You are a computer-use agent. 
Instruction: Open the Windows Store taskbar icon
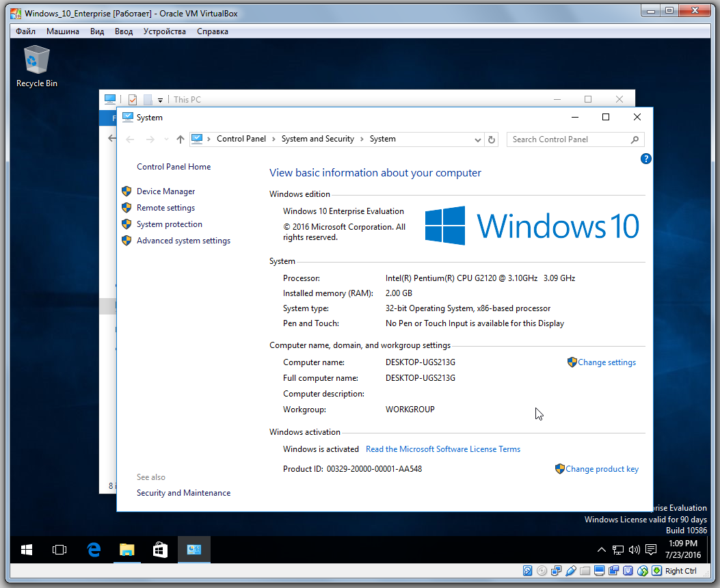160,550
